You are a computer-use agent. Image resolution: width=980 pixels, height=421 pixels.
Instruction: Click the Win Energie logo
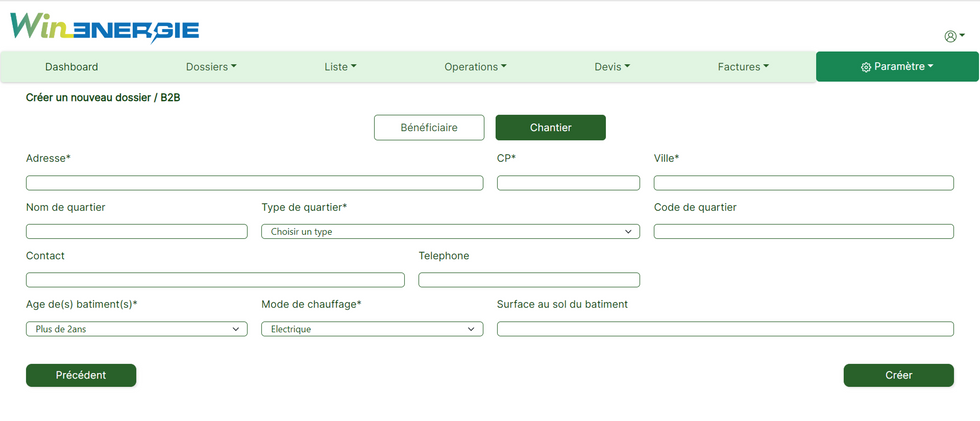(104, 28)
